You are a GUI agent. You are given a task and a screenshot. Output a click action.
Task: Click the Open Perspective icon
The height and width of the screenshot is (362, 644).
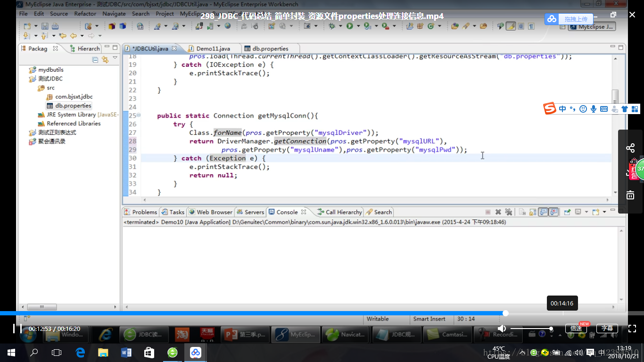click(562, 27)
